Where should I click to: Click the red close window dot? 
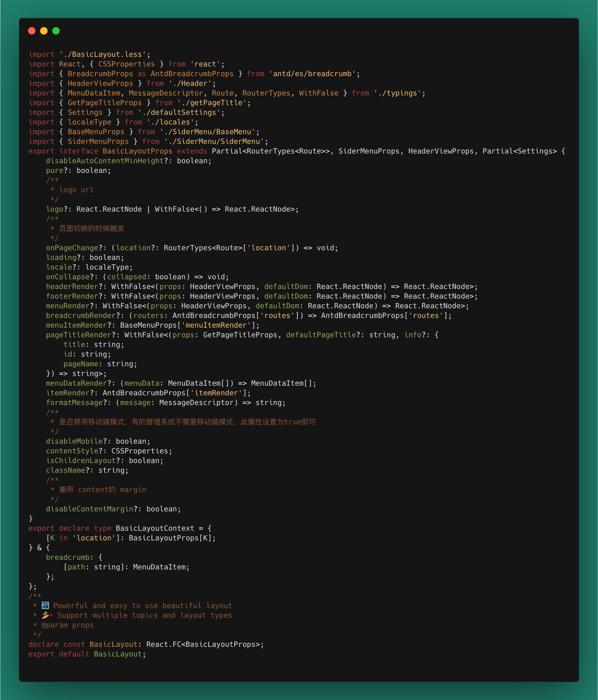point(32,31)
